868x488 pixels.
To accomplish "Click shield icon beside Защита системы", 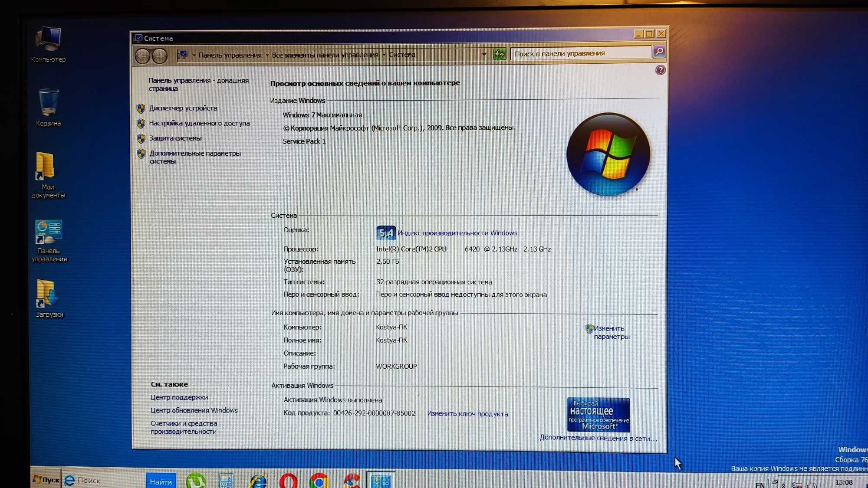I will pos(141,138).
